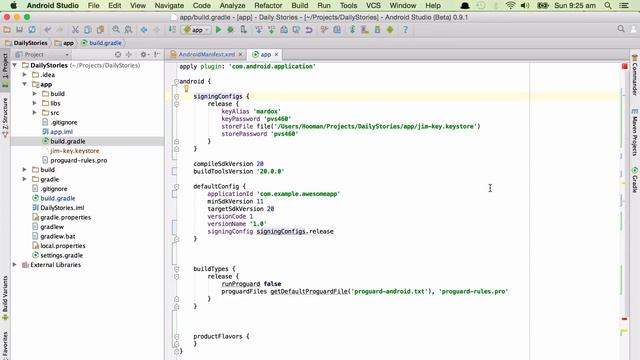Run the app with green play button
The image size is (640, 360).
pyautogui.click(x=218, y=30)
